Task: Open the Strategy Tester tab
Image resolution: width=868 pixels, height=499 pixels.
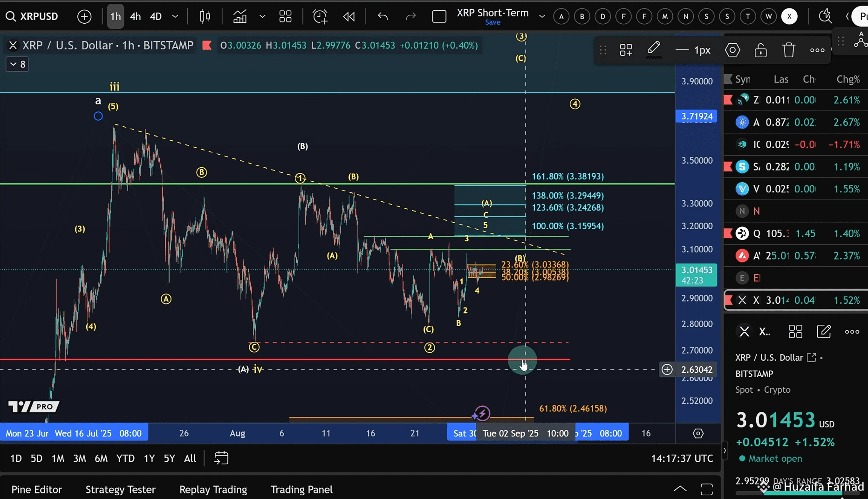Action: 120,490
